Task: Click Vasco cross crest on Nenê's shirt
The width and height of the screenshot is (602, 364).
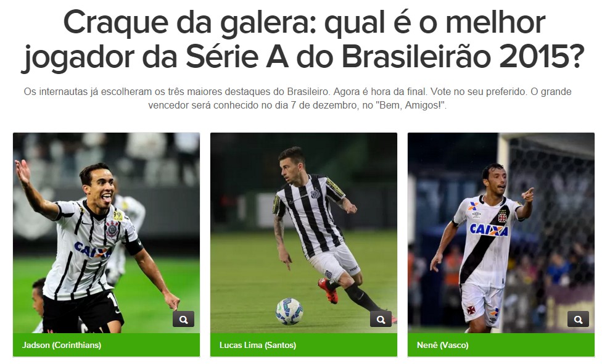Action: [502, 218]
